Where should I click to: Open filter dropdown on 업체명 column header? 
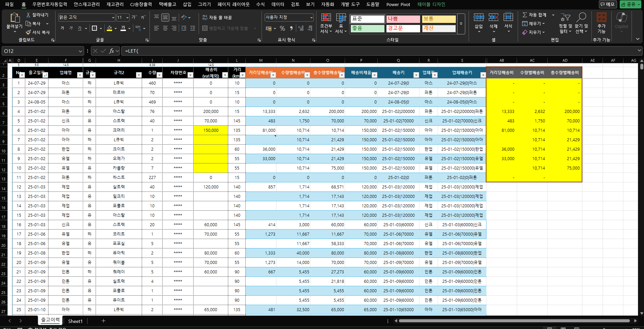[80, 75]
